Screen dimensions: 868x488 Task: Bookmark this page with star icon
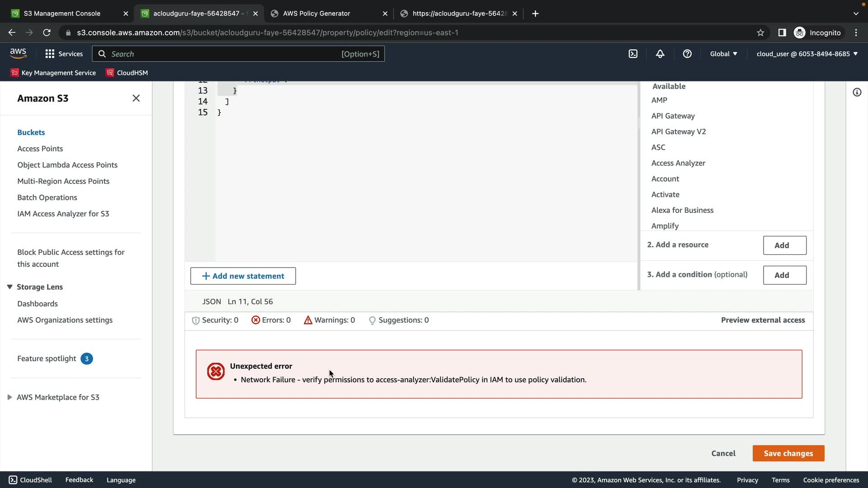(x=760, y=33)
